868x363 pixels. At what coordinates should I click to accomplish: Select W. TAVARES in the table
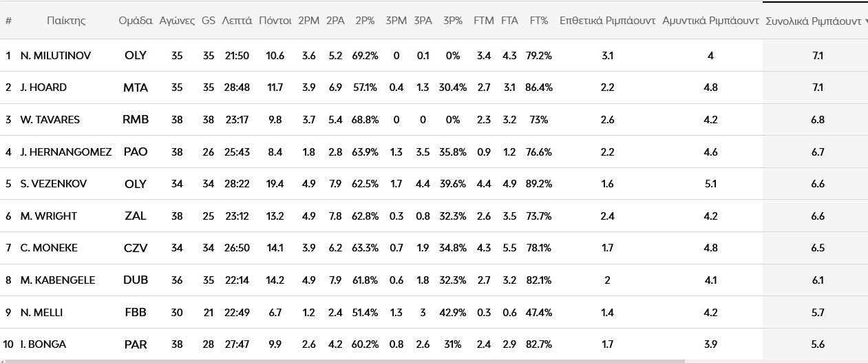[x=50, y=120]
